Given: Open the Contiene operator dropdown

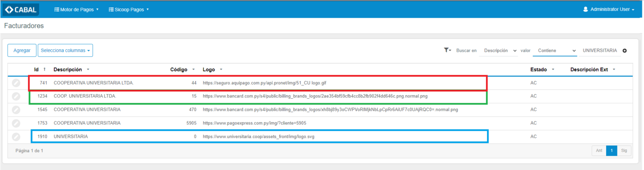Looking at the screenshot, I should click(x=555, y=51).
